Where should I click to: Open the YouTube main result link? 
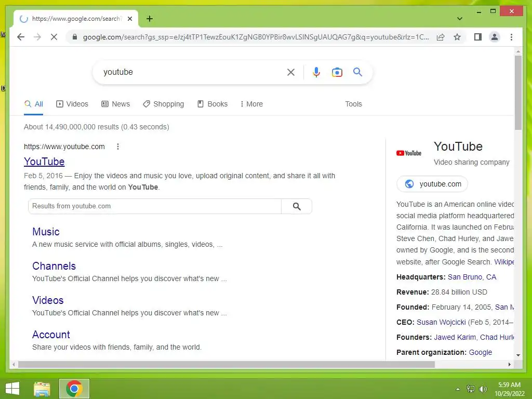(44, 162)
